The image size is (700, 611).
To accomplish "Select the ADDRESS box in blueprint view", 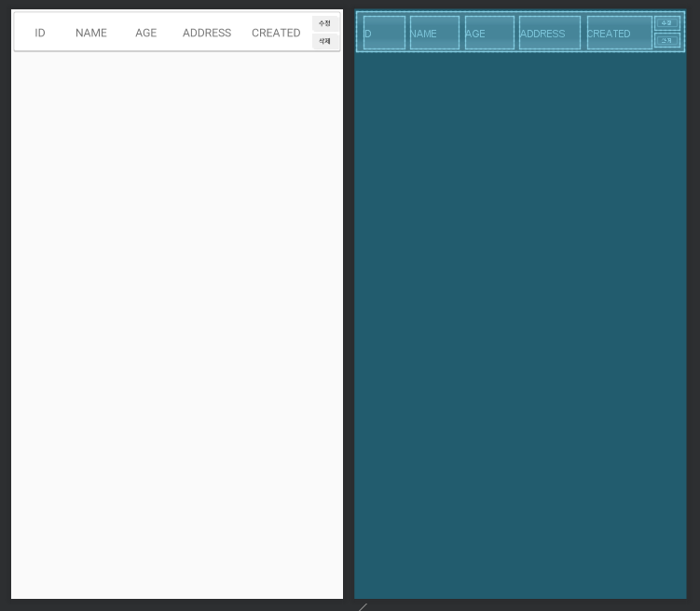I will (x=550, y=33).
